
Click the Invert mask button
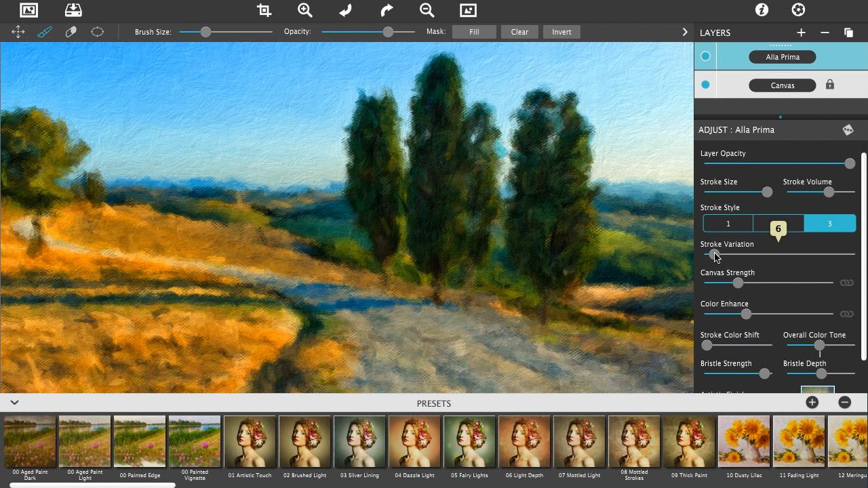point(561,32)
